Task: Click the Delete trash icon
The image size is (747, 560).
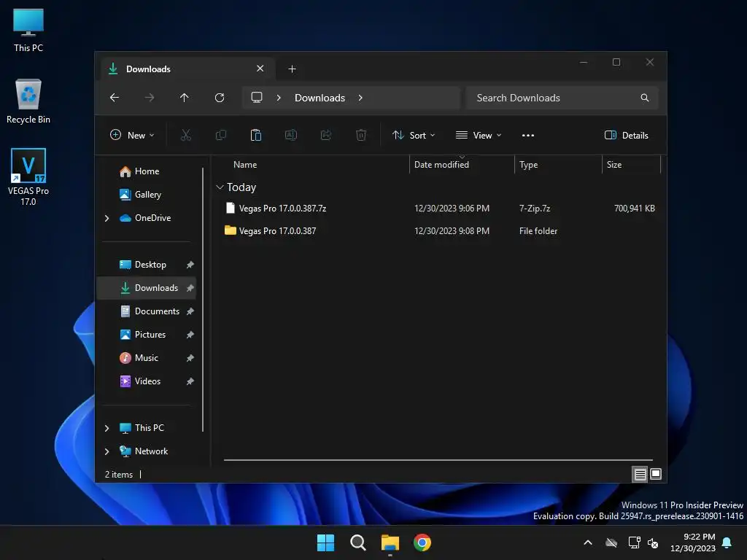Action: [x=361, y=135]
